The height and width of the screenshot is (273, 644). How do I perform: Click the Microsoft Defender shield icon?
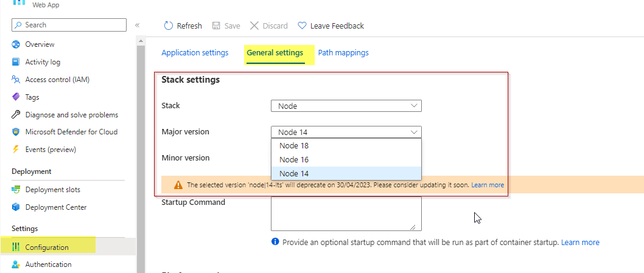click(16, 132)
